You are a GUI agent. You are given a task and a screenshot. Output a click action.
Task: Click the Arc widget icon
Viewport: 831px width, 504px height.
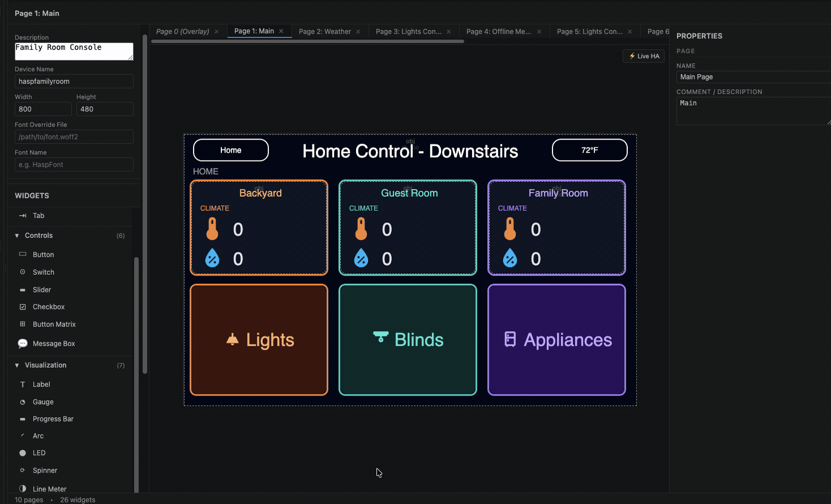tap(23, 436)
